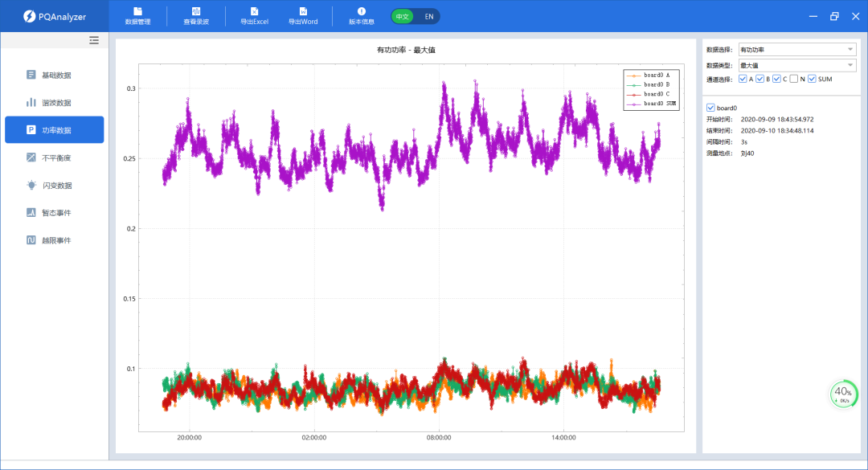Click the 测量地点 label
Screen dimensions: 868x470
pos(719,153)
